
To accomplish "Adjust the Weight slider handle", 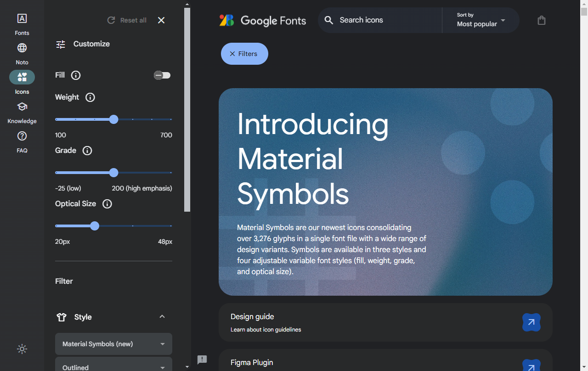I will [x=114, y=119].
